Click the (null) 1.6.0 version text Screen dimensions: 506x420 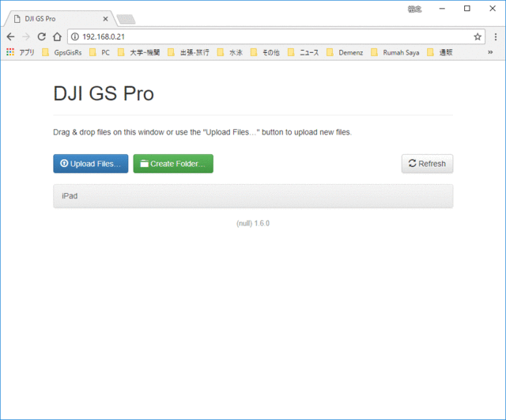(x=253, y=223)
